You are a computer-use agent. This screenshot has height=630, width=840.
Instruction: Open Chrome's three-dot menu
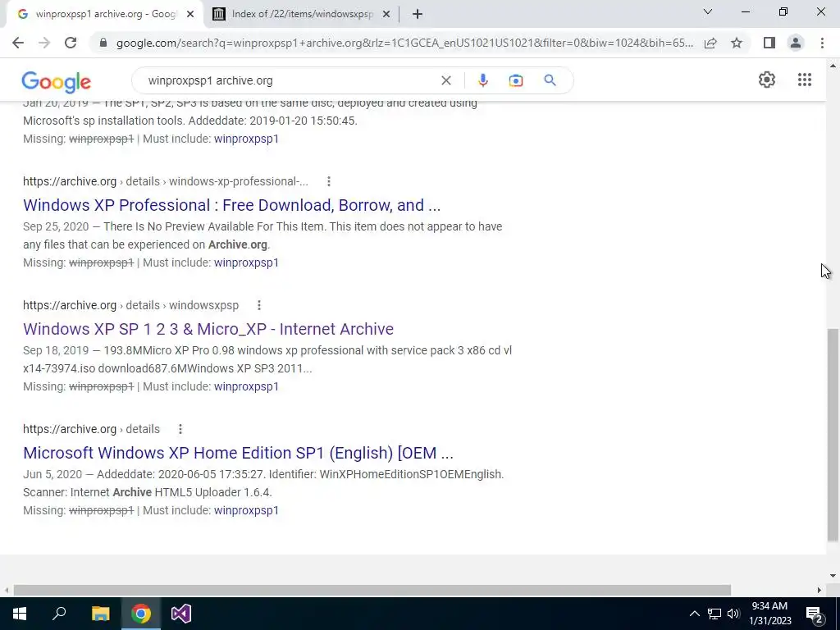[x=822, y=43]
